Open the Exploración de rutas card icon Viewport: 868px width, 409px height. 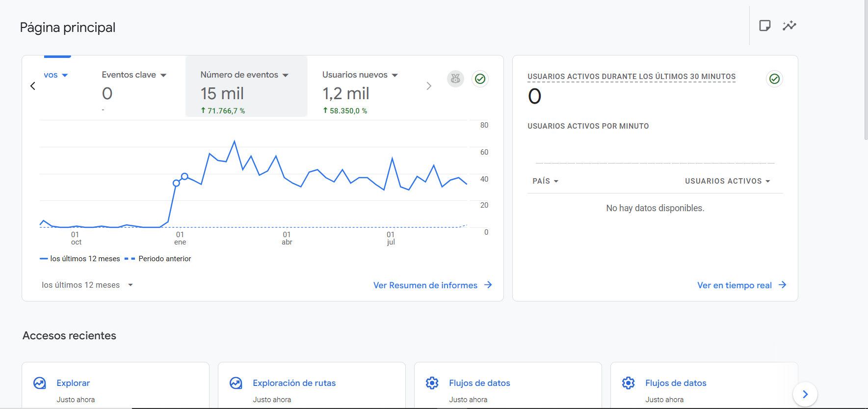point(236,383)
